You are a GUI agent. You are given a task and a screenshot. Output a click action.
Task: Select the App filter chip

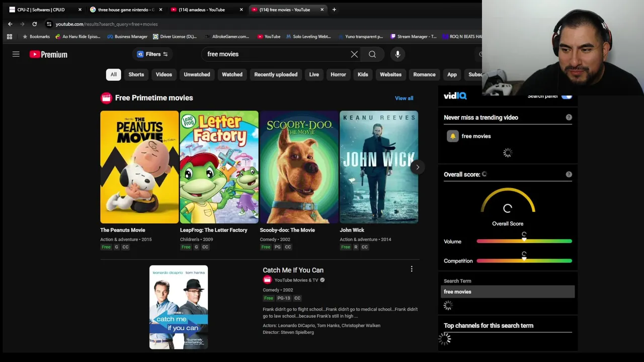click(x=452, y=74)
